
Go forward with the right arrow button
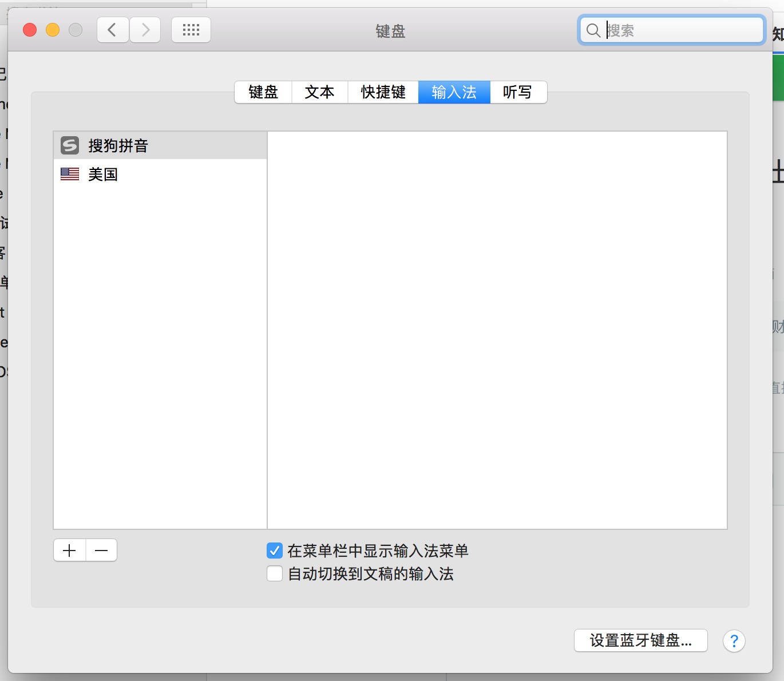point(145,30)
